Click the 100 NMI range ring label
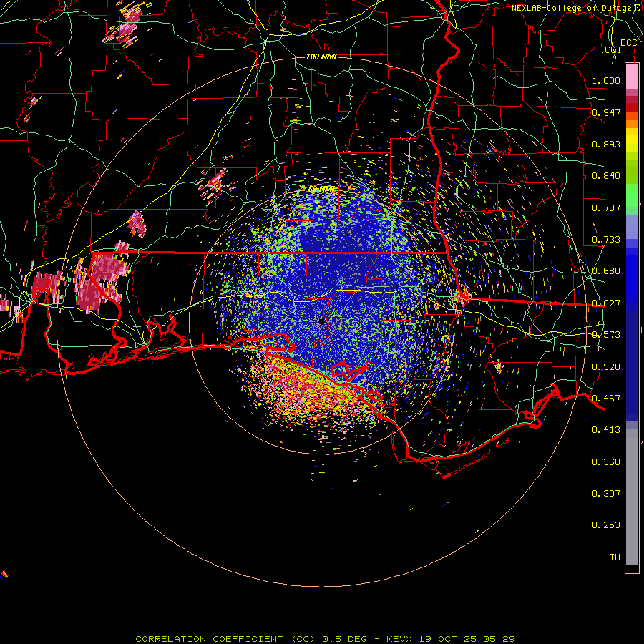 coord(321,57)
